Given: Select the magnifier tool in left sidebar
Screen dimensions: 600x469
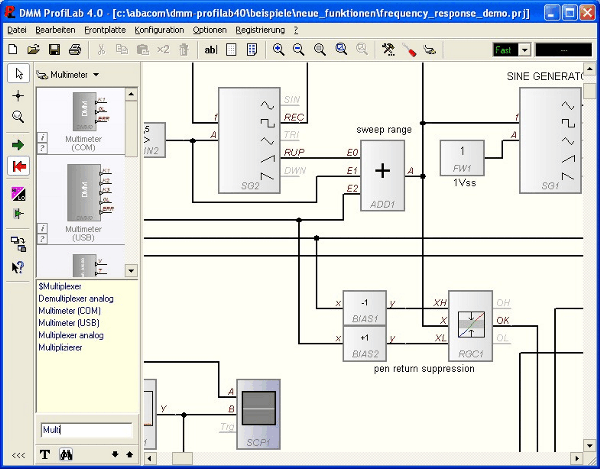Looking at the screenshot, I should 18,117.
